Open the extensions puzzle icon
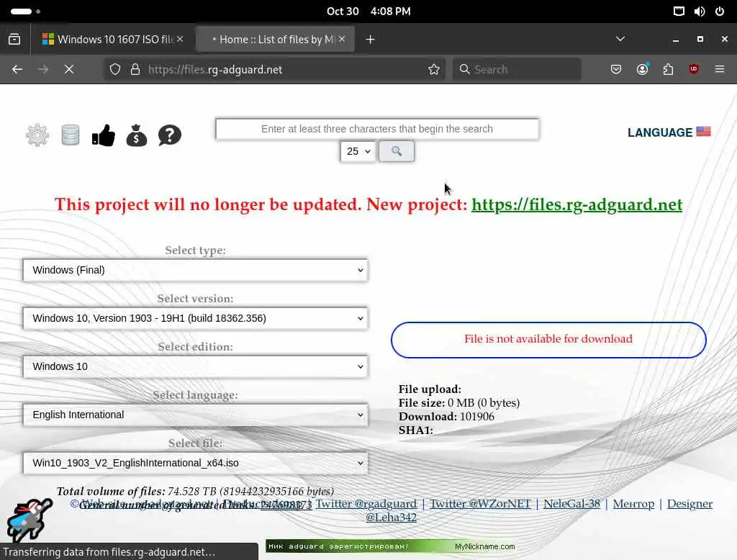Viewport: 737px width, 560px height. click(668, 70)
